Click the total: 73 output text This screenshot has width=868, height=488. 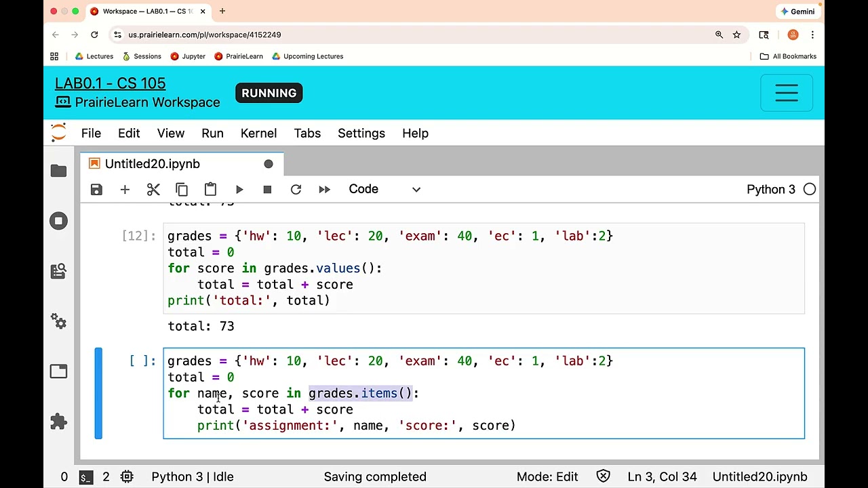[x=201, y=327]
